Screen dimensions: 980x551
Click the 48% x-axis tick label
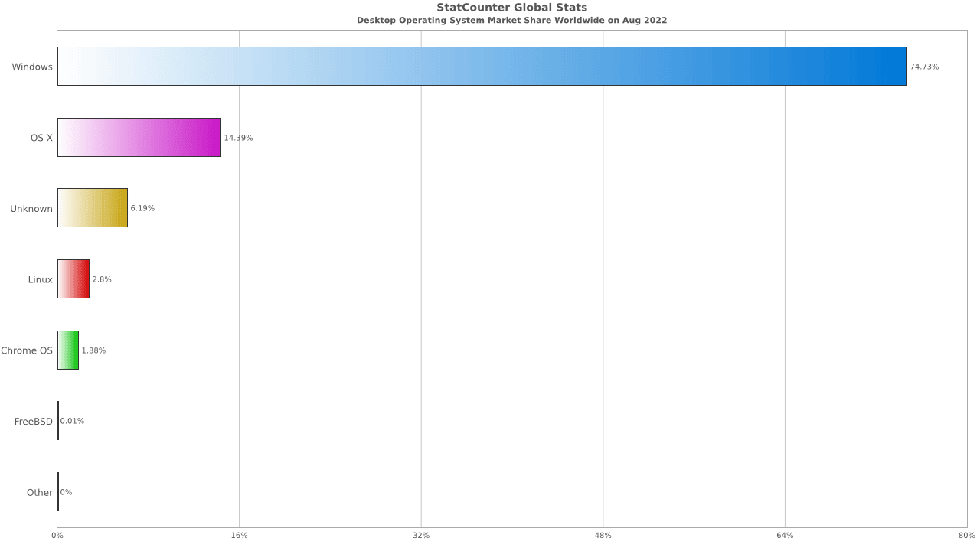click(x=603, y=535)
